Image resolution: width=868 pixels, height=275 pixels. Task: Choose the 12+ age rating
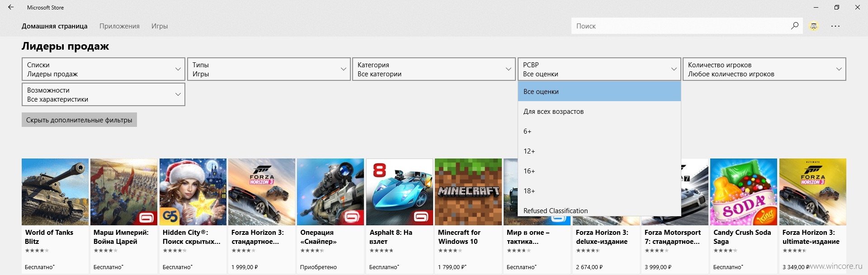(x=599, y=151)
